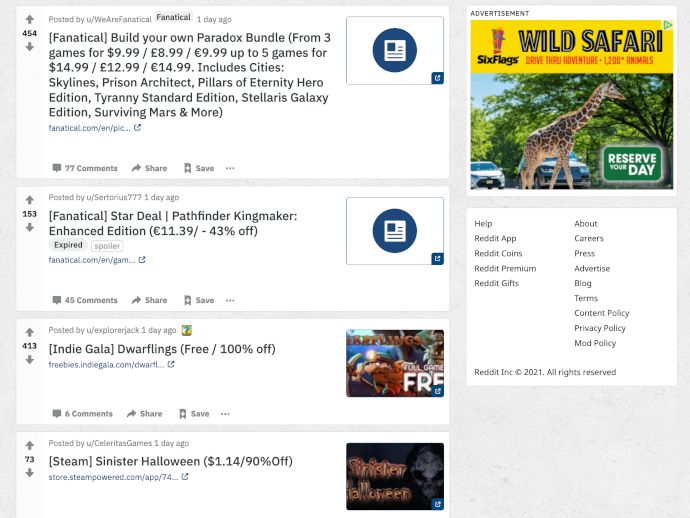Open the Press footer link
This screenshot has height=518, width=690.
584,253
